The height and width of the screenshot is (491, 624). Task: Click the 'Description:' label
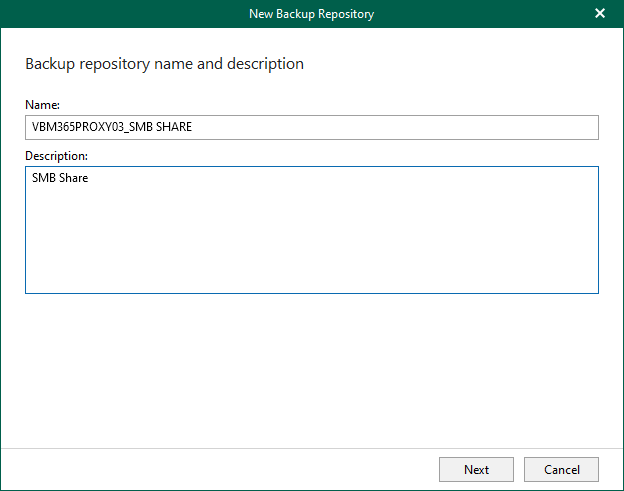click(x=56, y=156)
